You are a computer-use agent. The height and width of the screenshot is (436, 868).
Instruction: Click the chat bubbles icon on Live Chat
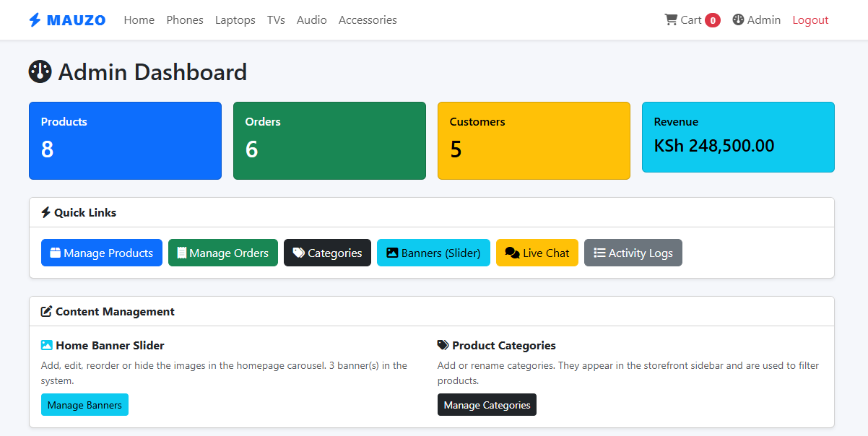pos(513,253)
